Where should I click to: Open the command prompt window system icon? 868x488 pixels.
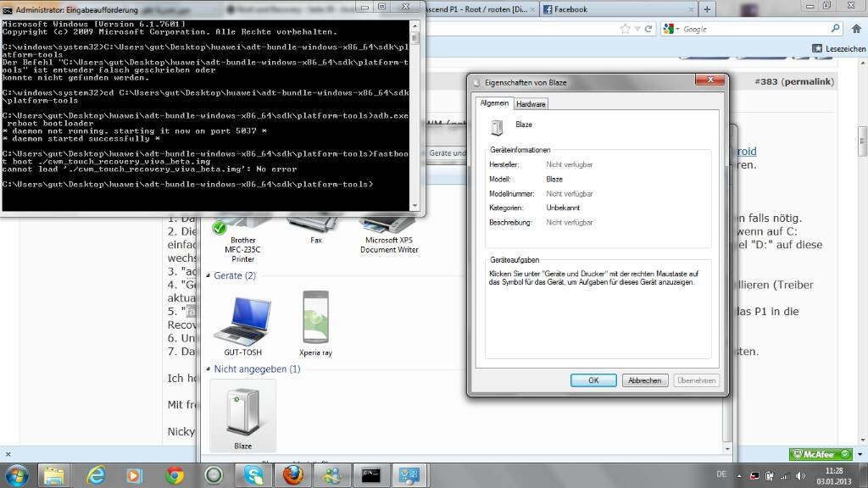[x=7, y=10]
